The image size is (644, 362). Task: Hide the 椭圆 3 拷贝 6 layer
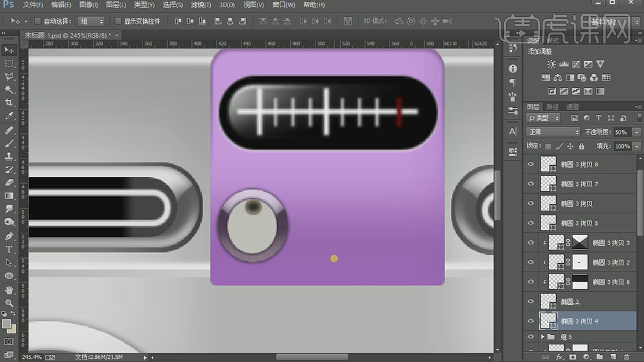(531, 282)
